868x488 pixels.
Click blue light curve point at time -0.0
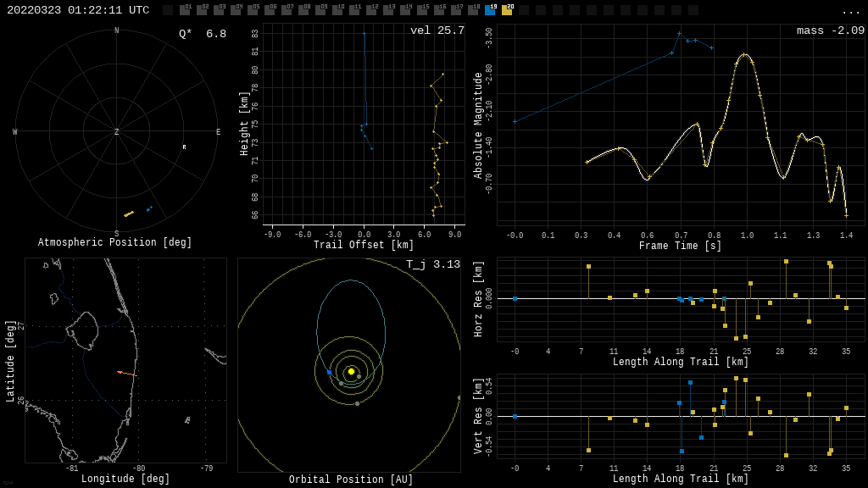(515, 121)
